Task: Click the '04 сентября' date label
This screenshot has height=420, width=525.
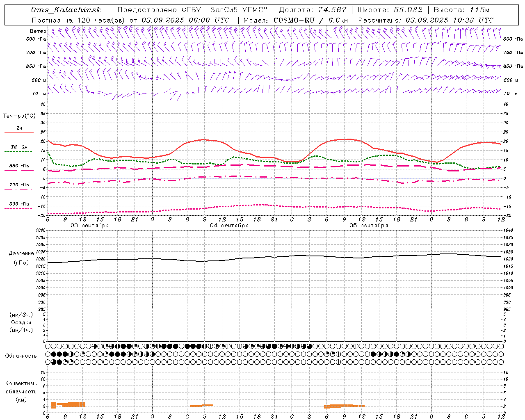Action: click(229, 226)
